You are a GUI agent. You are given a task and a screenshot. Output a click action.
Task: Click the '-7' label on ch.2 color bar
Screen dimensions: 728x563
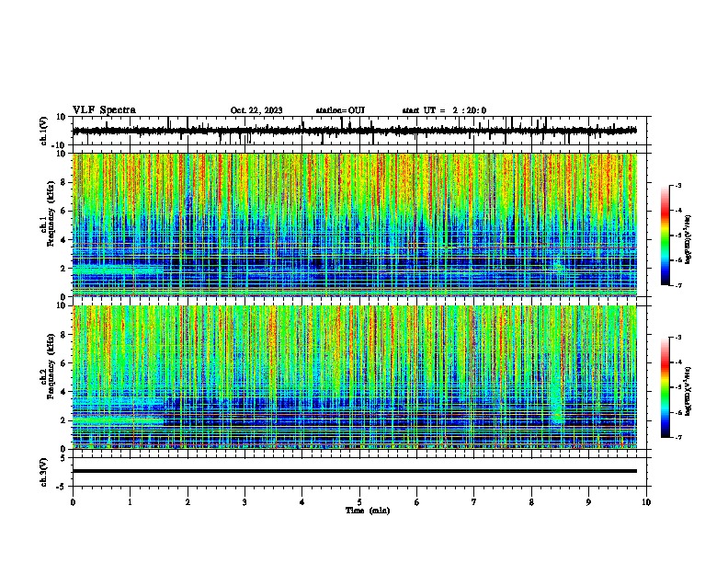point(678,438)
